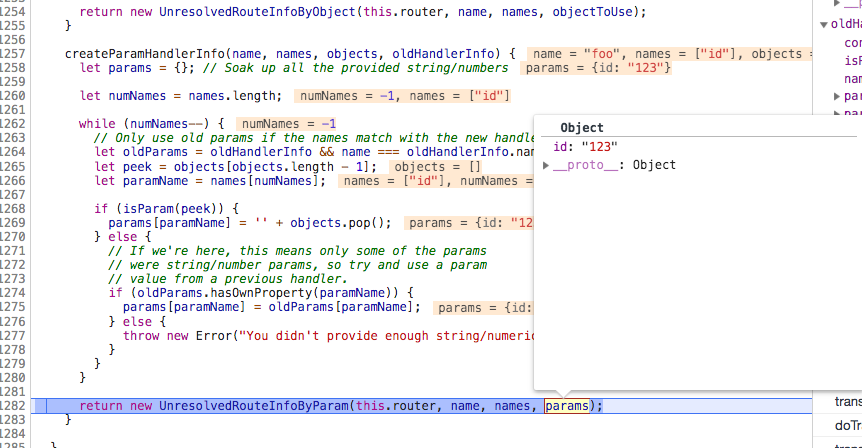Click the 'nam' property in scope panel
Screen dimensions: 862x448
pyautogui.click(x=853, y=79)
